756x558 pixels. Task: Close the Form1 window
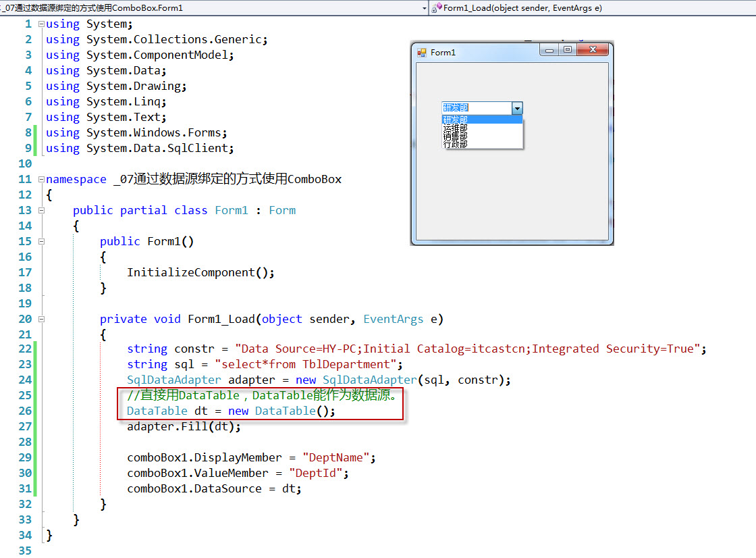pyautogui.click(x=593, y=50)
